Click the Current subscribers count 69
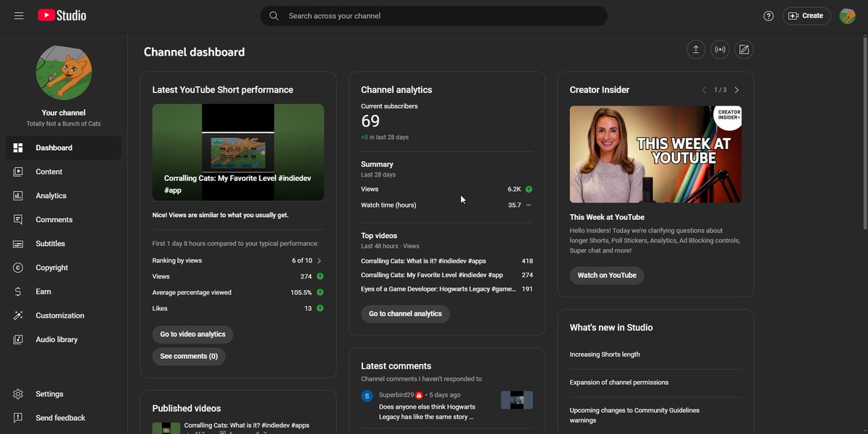 pos(370,121)
